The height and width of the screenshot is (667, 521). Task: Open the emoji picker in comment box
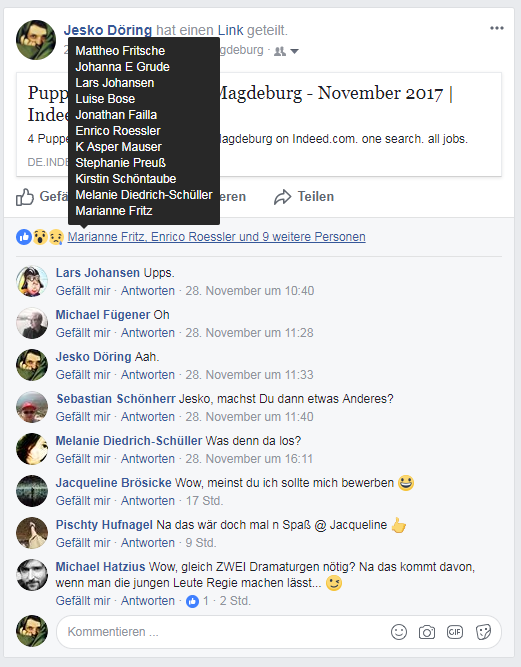399,632
